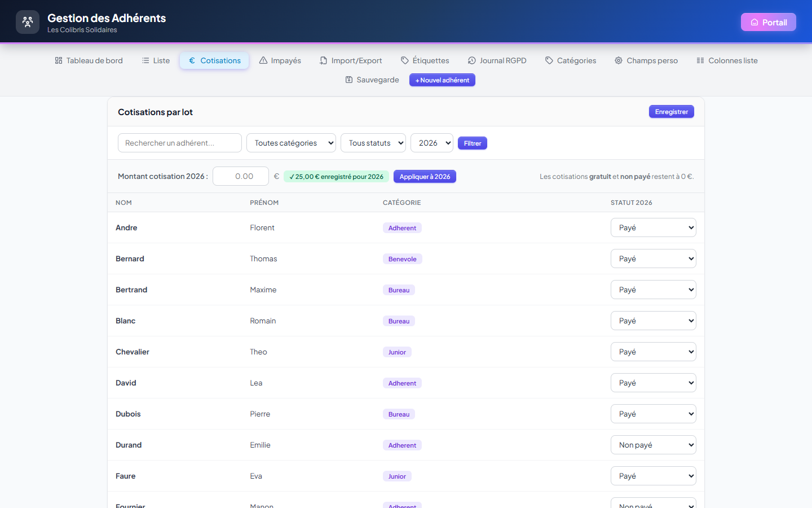Click the NOM column header

pyautogui.click(x=123, y=203)
